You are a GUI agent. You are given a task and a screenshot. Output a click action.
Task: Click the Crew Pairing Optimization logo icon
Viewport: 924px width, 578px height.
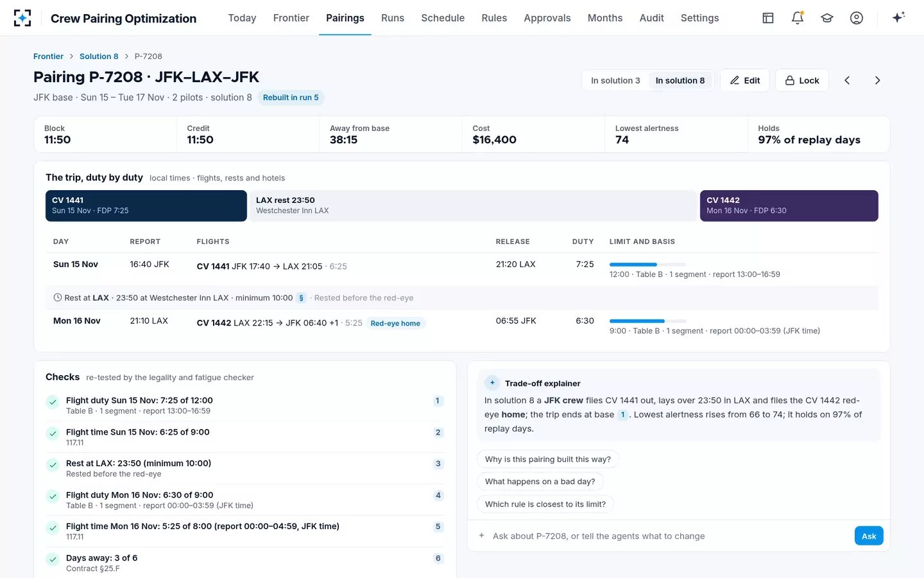pos(22,18)
